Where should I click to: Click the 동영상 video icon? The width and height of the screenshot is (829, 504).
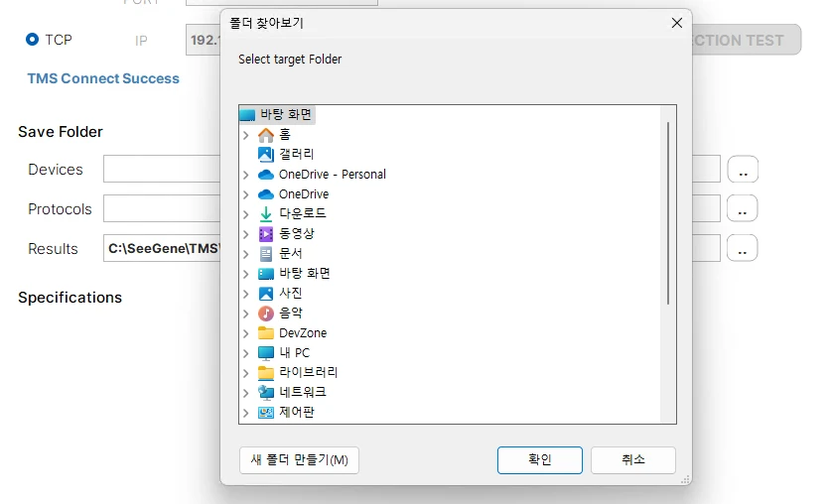tap(266, 234)
